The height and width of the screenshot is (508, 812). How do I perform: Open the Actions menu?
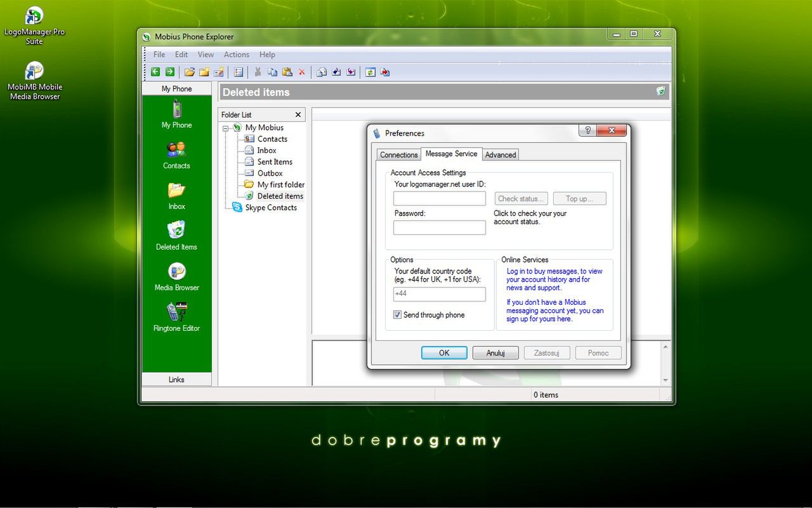coord(237,55)
